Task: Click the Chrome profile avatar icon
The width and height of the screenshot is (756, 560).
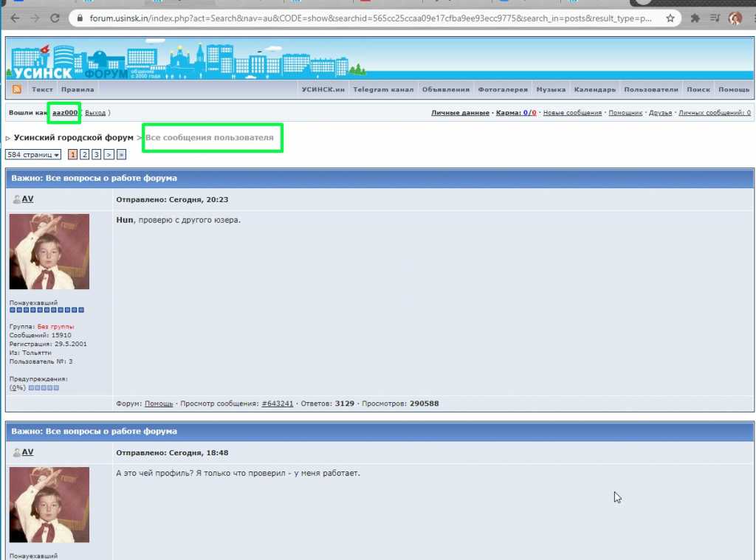Action: point(735,18)
